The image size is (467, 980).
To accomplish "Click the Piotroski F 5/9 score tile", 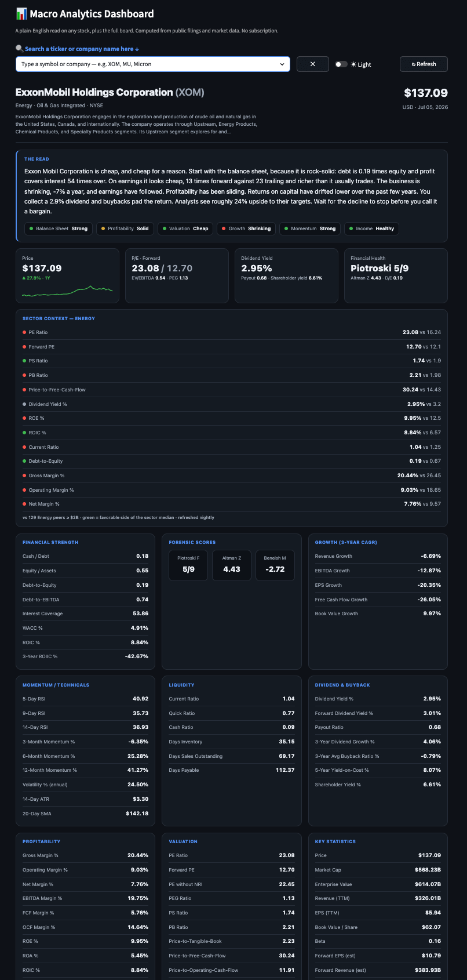I will pos(188,565).
